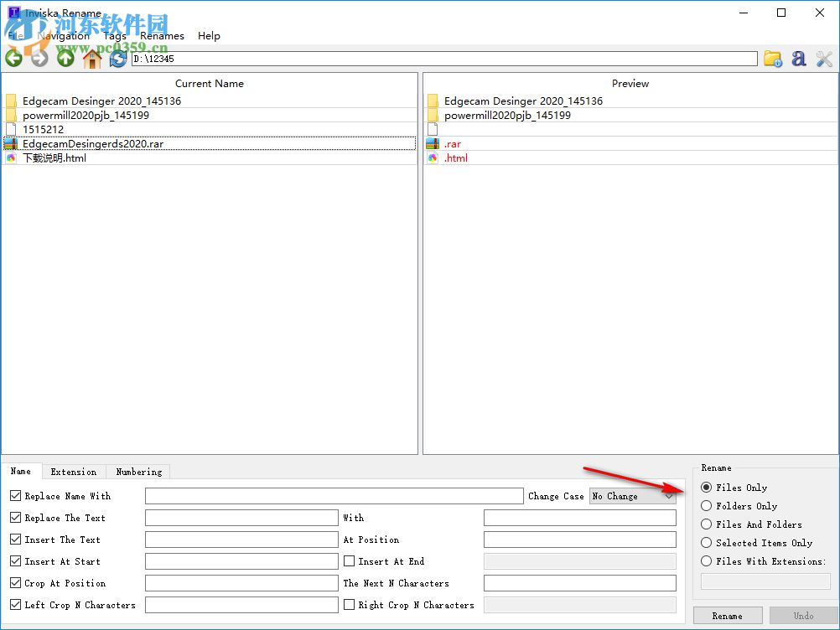Open the Renames menu

pyautogui.click(x=162, y=36)
